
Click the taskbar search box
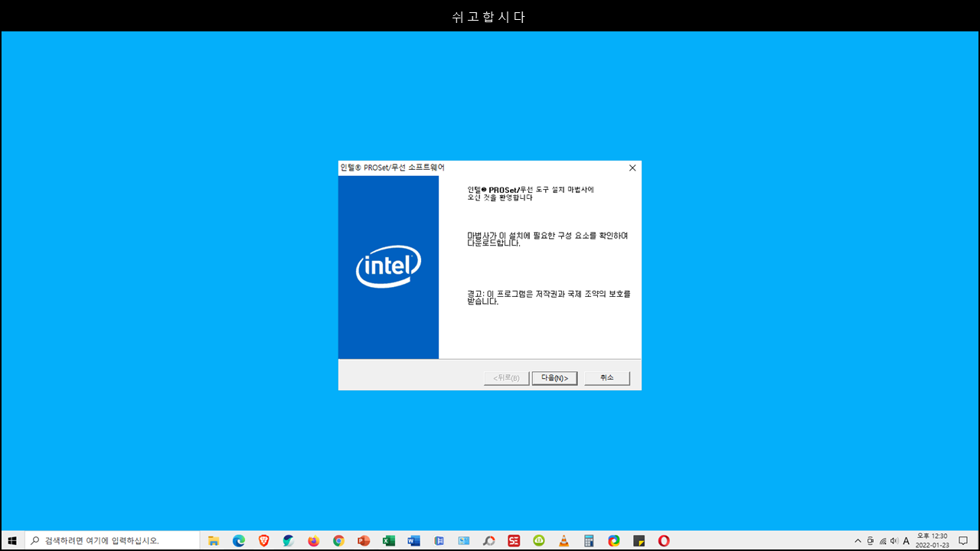point(113,541)
